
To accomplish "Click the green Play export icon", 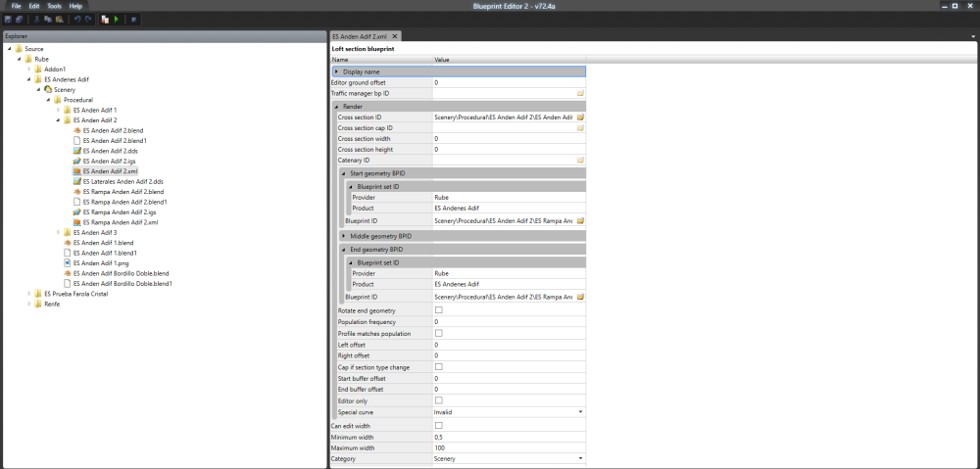I will [117, 19].
